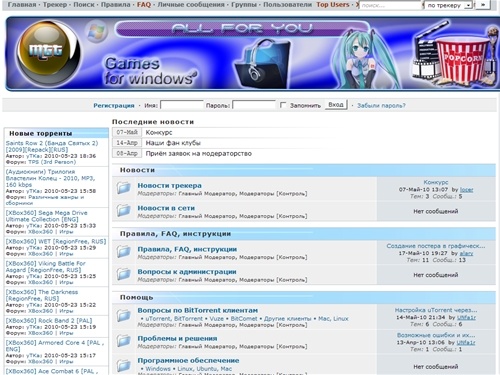This screenshot has width=500, height=375.
Task: Open the Vuze subforum link
Action: point(216,319)
